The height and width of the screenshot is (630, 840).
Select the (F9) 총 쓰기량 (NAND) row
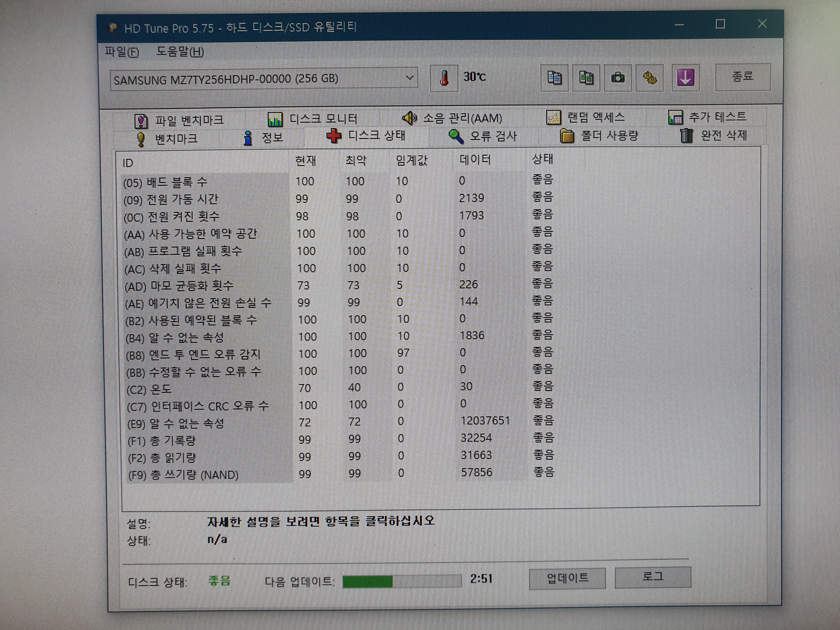click(x=341, y=474)
